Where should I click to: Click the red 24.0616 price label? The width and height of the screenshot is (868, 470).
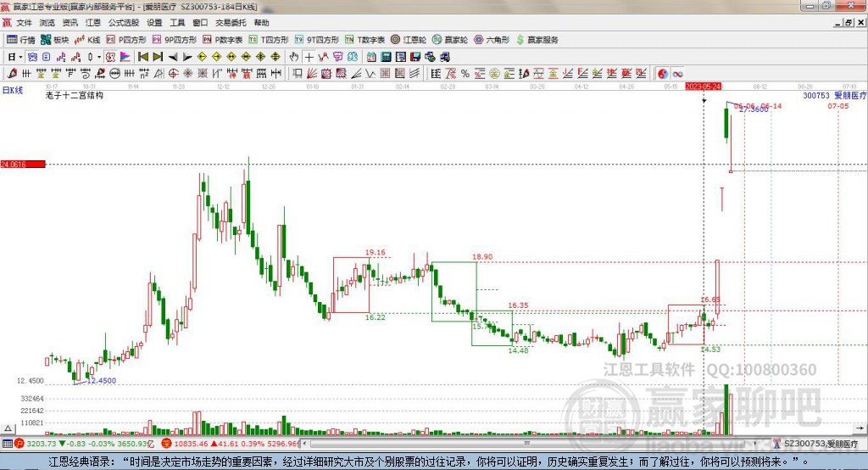[23, 164]
